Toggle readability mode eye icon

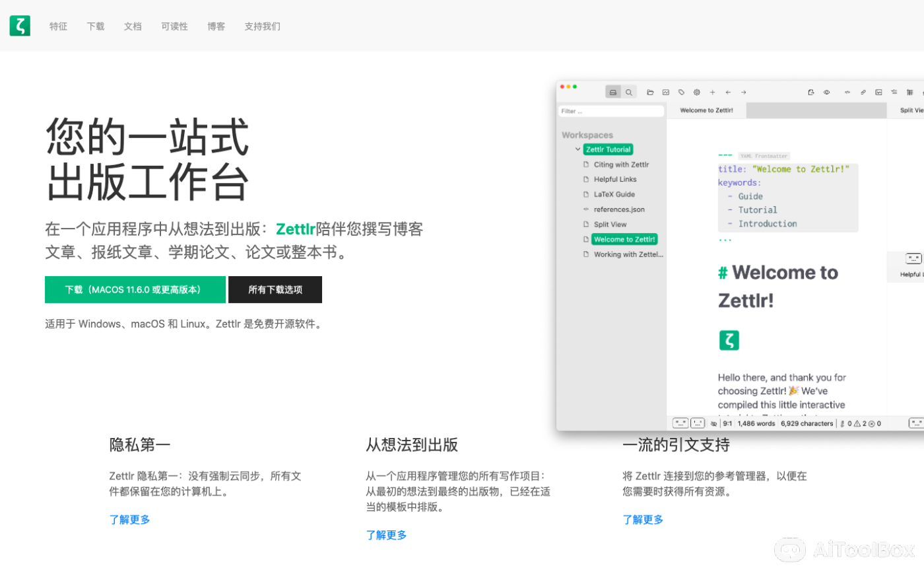pyautogui.click(x=826, y=92)
